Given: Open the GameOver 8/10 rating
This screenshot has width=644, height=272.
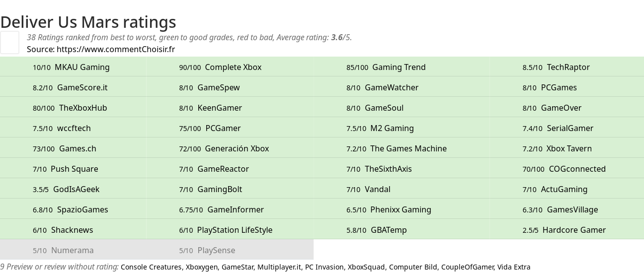Looking at the screenshot, I should pyautogui.click(x=552, y=108).
